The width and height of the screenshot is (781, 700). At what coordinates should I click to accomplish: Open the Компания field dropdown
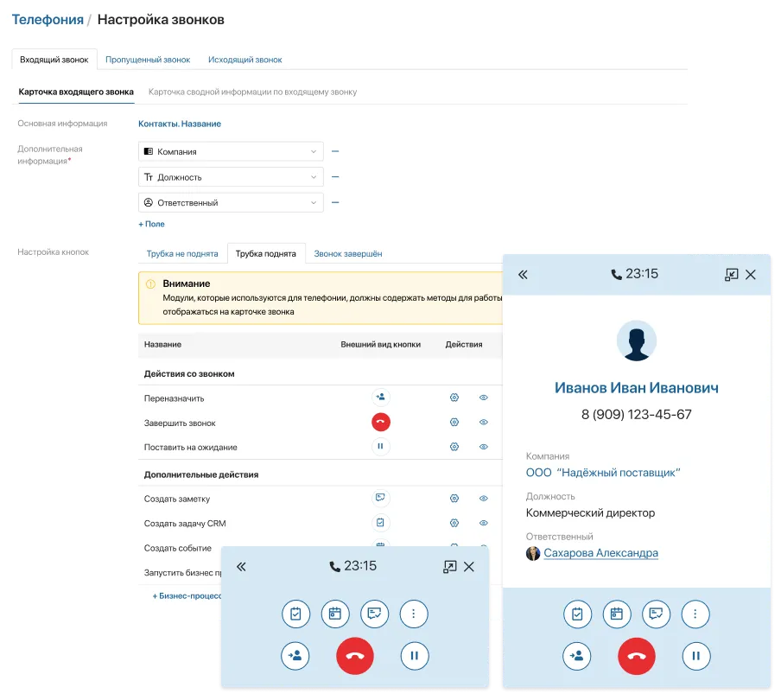click(x=231, y=151)
